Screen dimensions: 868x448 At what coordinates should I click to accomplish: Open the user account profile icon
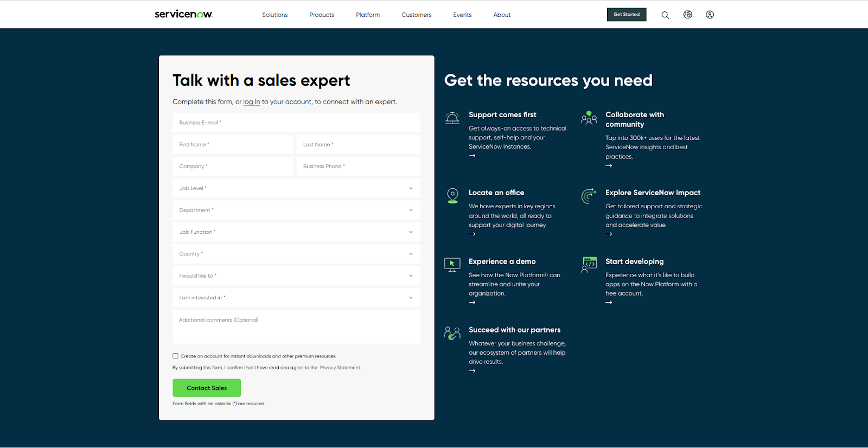(710, 15)
